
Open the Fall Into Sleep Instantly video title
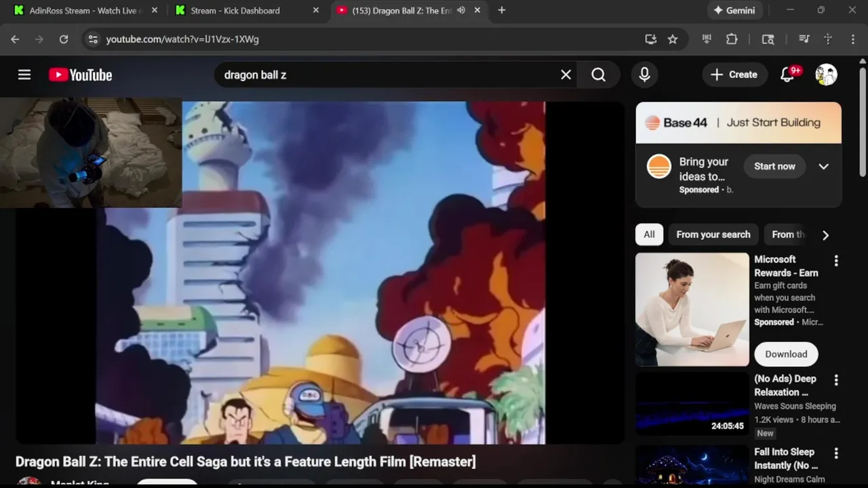click(786, 458)
